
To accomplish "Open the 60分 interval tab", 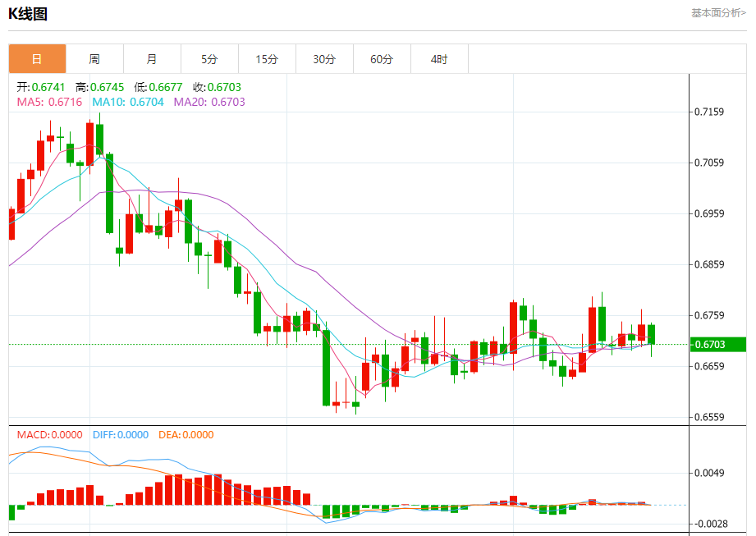I will (x=382, y=59).
